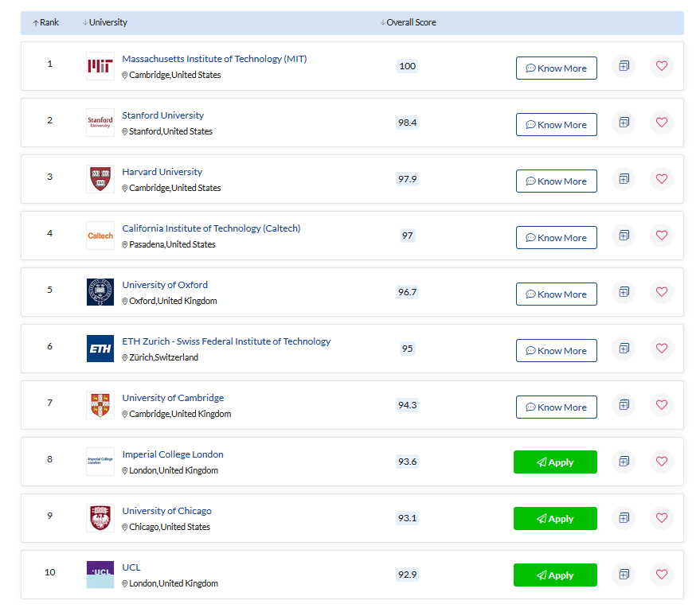The image size is (700, 608).
Task: Click Zürich,Switzerland location text
Action: pos(163,357)
